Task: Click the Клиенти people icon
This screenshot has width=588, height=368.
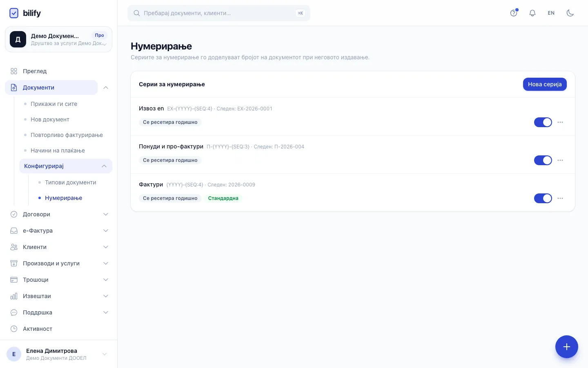Action: pyautogui.click(x=14, y=247)
